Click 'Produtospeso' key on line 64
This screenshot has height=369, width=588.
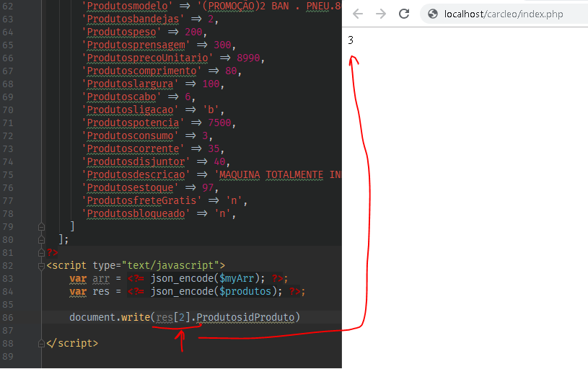pyautogui.click(x=121, y=32)
